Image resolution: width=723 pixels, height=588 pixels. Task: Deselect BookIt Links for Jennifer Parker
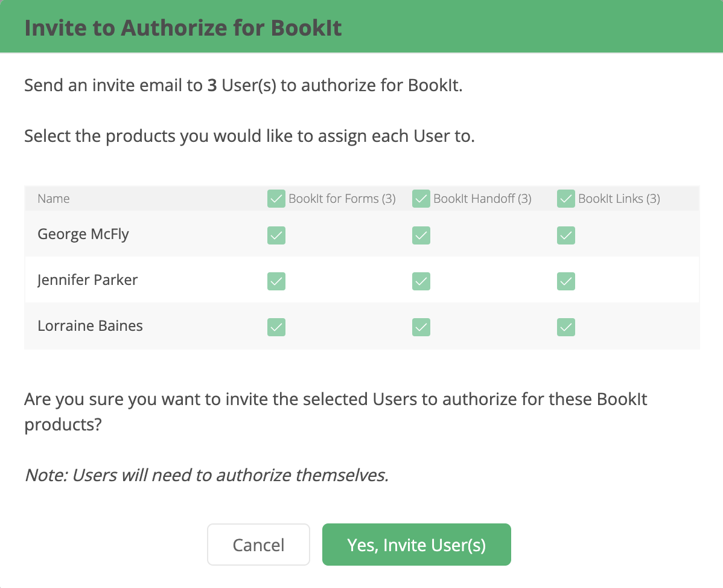coord(566,281)
